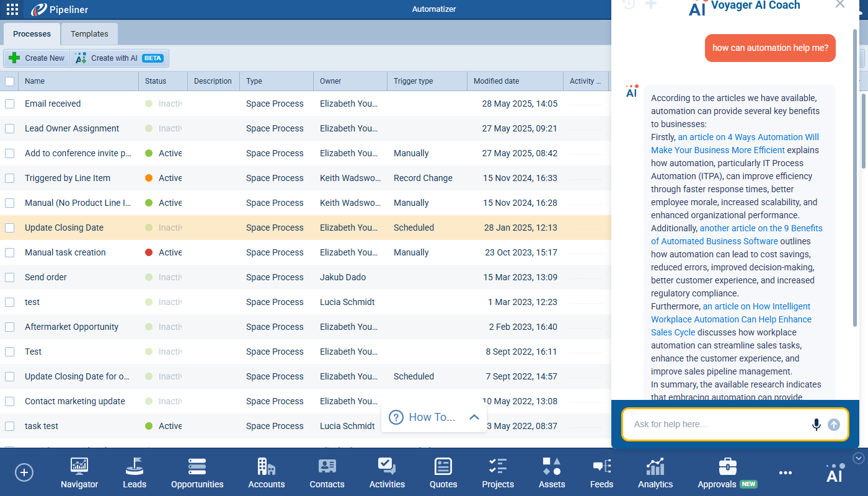This screenshot has height=496, width=868.
Task: Click the Ask for help input field
Action: (x=719, y=425)
